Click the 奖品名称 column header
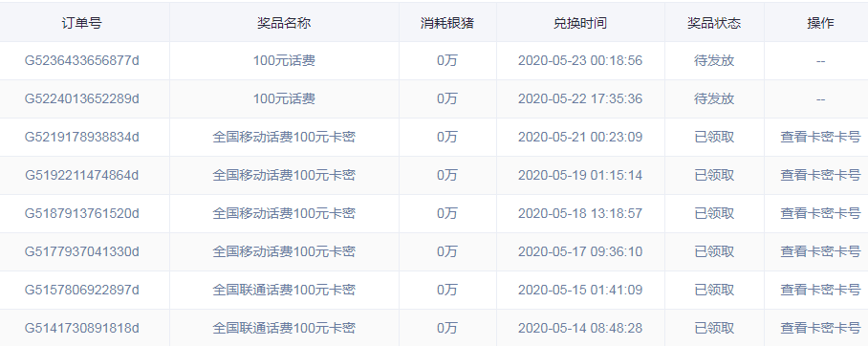Viewport: 868px width, 346px height. (x=284, y=23)
